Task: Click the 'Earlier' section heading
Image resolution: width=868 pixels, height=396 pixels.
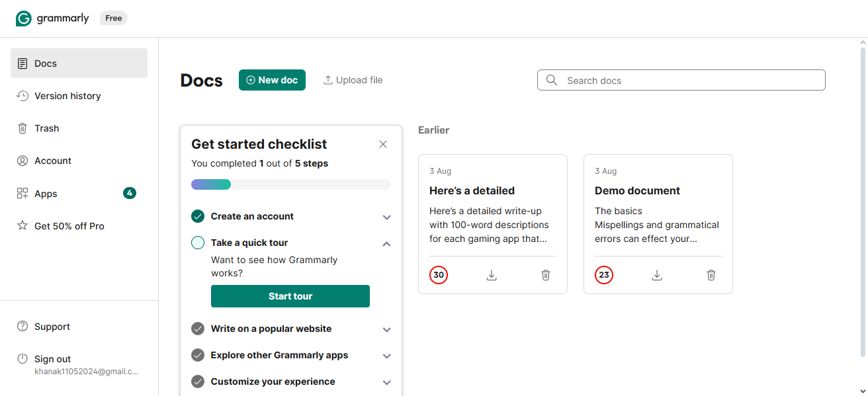Action: [433, 130]
